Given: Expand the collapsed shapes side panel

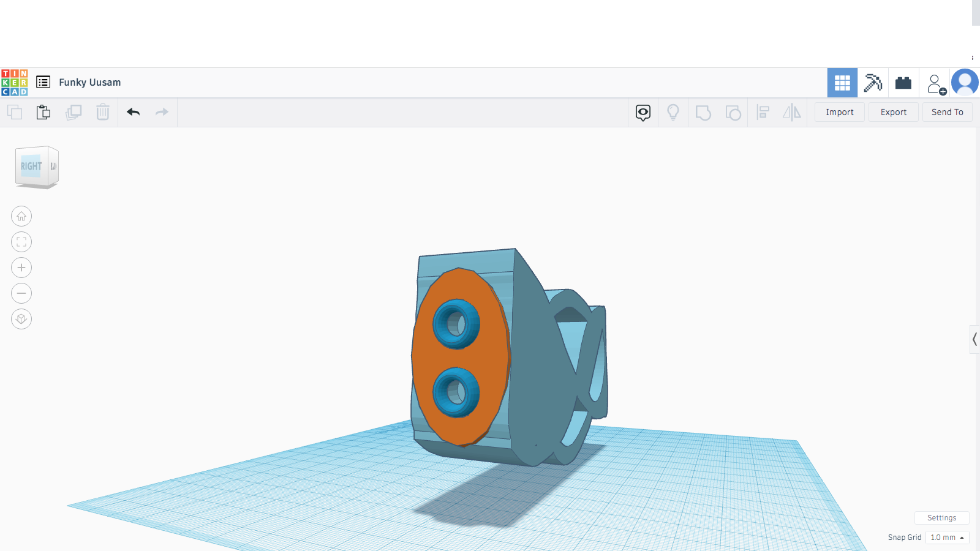Looking at the screenshot, I should 974,339.
